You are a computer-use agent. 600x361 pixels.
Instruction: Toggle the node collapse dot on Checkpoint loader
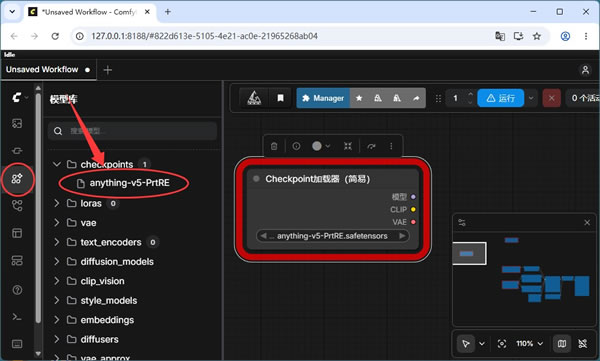tap(256, 179)
